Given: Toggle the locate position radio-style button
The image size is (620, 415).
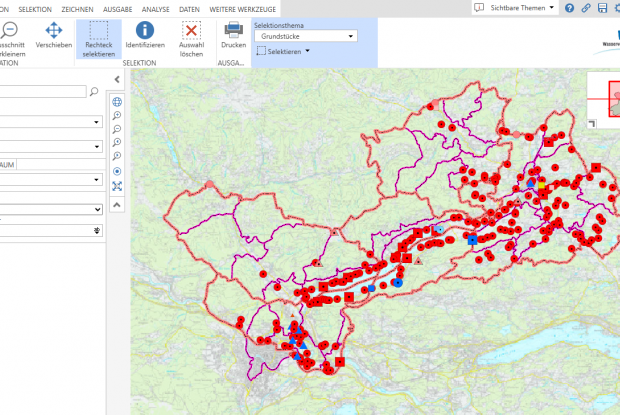Looking at the screenshot, I should [117, 172].
